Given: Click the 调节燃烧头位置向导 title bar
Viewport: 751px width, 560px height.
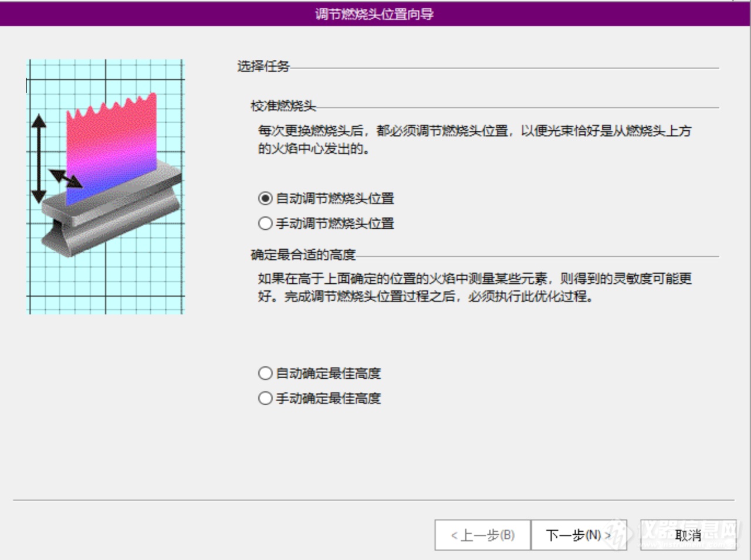Looking at the screenshot, I should (374, 14).
